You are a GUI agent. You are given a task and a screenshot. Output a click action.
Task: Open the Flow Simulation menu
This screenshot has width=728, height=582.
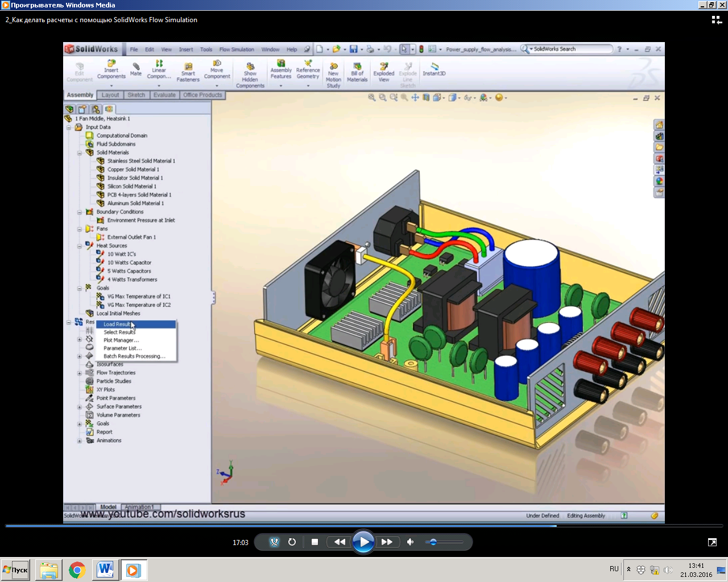[237, 49]
